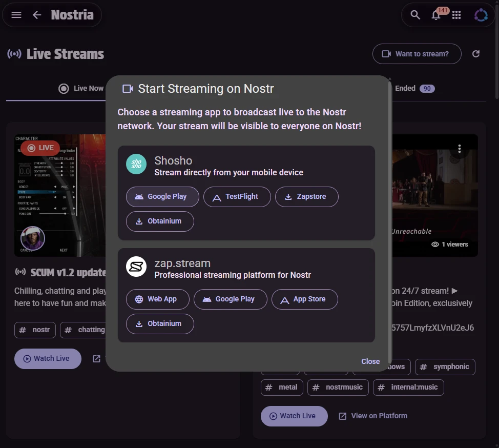The width and height of the screenshot is (499, 448).
Task: Select the symphonic hashtag chip
Action: pos(445,366)
